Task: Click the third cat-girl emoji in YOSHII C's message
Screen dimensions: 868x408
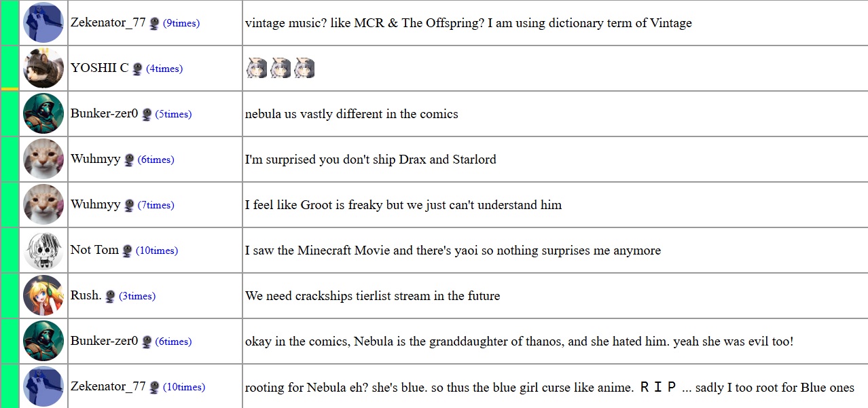Action: pos(304,68)
